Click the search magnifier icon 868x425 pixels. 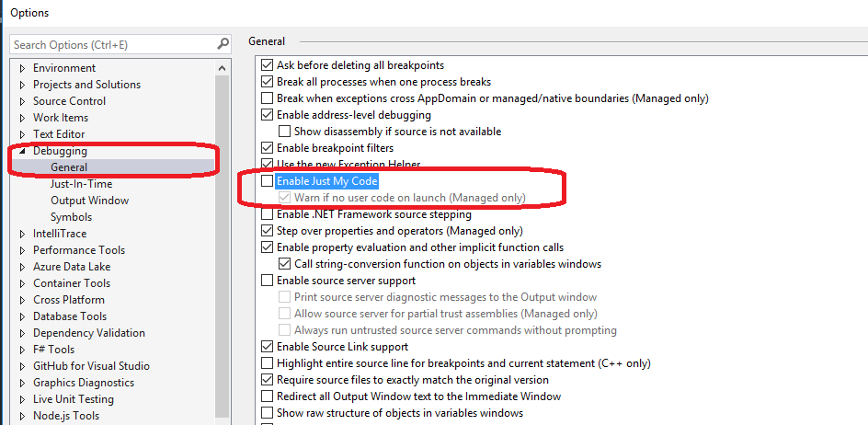(223, 43)
